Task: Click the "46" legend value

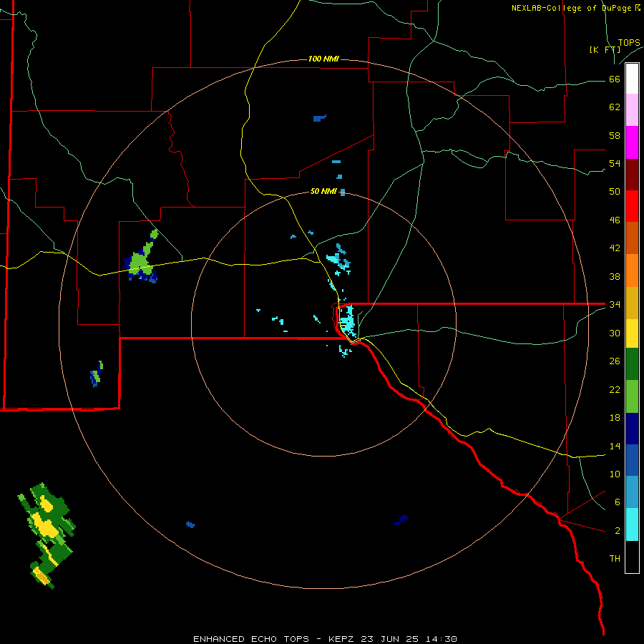Action: click(x=615, y=220)
